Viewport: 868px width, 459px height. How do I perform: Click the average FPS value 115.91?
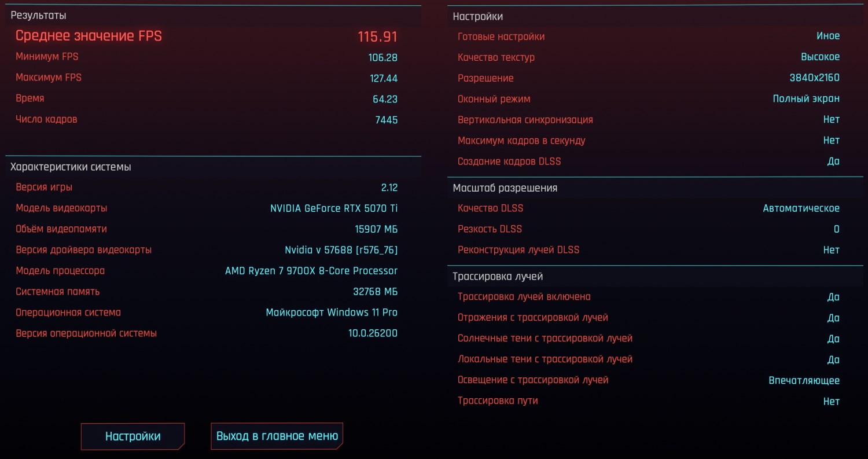click(377, 36)
